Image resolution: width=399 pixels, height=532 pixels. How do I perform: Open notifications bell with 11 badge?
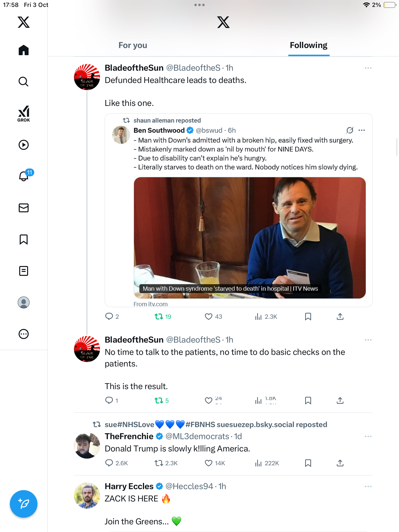click(24, 176)
